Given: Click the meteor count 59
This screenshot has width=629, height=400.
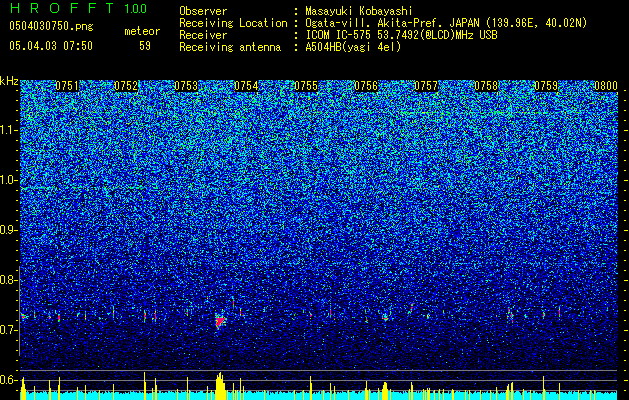Looking at the screenshot, I should coord(145,46).
